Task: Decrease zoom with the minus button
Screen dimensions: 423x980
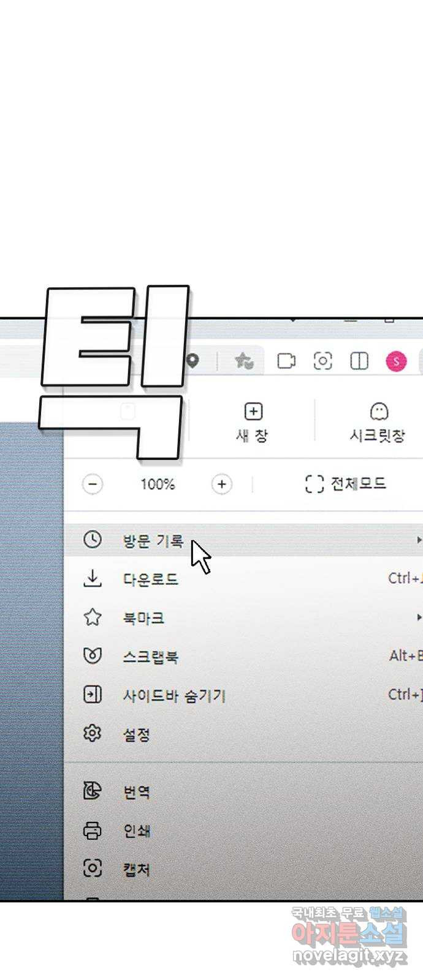Action: tap(93, 484)
